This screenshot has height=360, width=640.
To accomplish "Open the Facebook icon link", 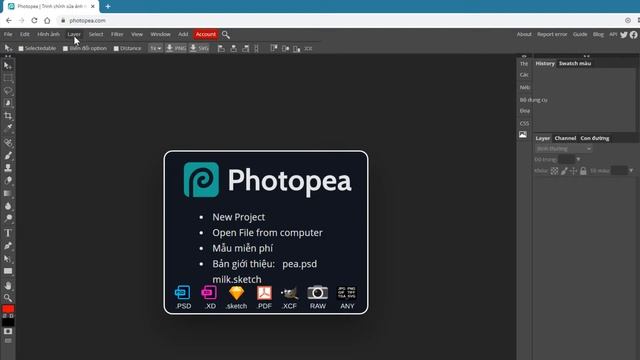I will pyautogui.click(x=633, y=35).
